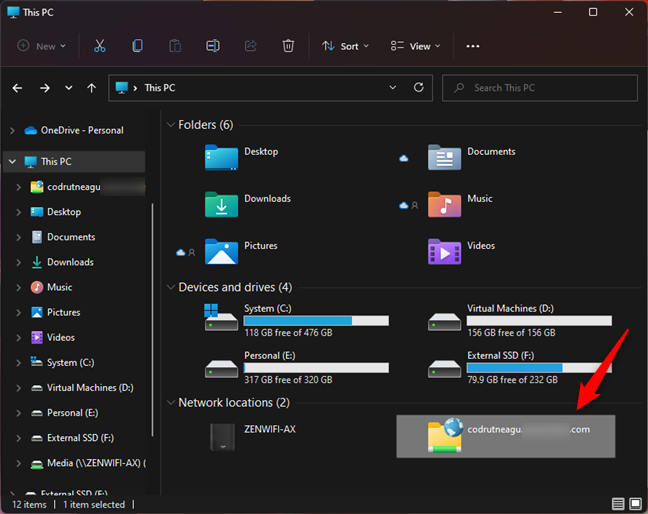Go up one folder level arrow
The image size is (648, 514).
(92, 88)
